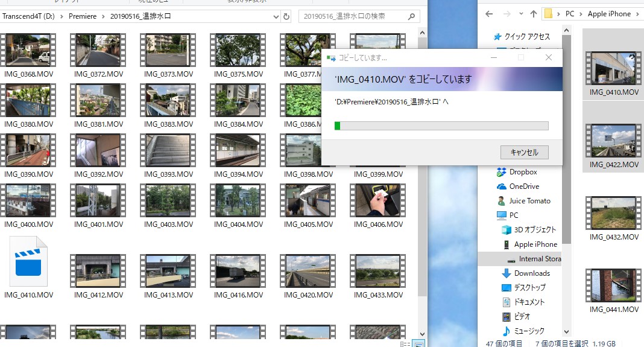The image size is (644, 347).
Task: Click the 20190516_温排水口 search field
Action: click(x=356, y=16)
